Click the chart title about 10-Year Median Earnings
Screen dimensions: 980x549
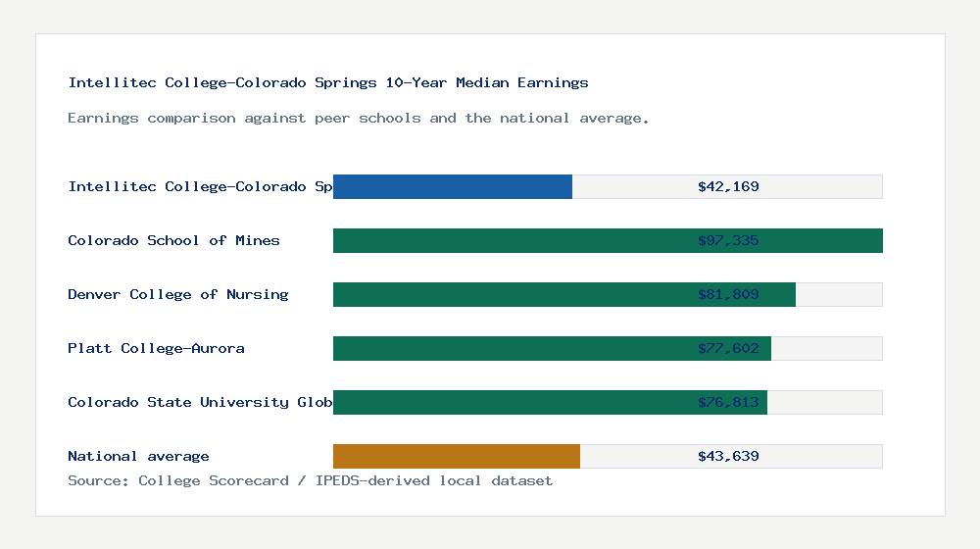click(x=328, y=82)
